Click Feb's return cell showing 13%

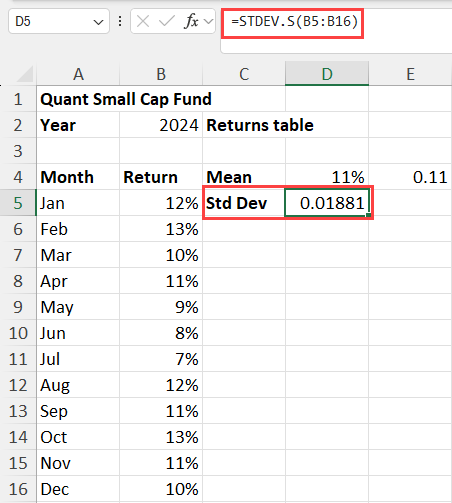pos(161,229)
